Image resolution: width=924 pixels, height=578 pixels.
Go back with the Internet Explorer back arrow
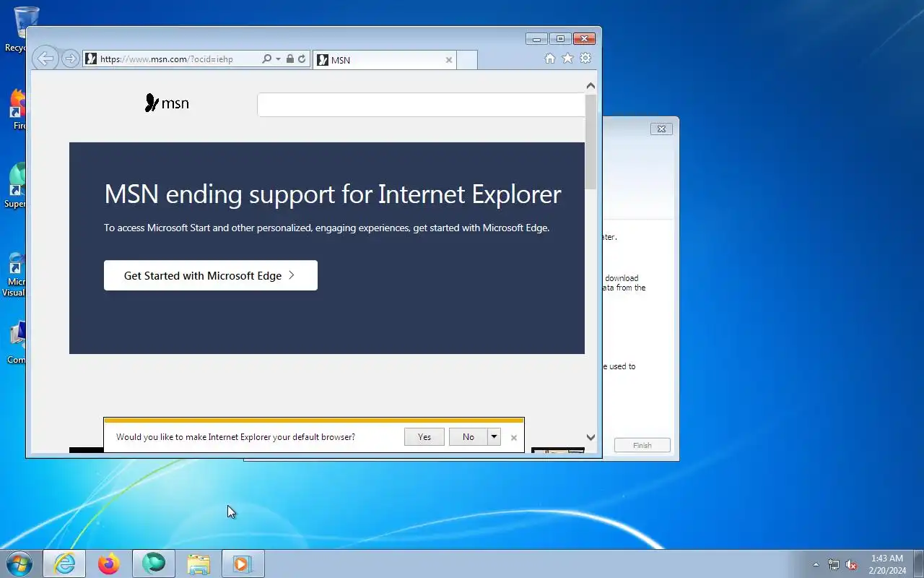point(45,59)
